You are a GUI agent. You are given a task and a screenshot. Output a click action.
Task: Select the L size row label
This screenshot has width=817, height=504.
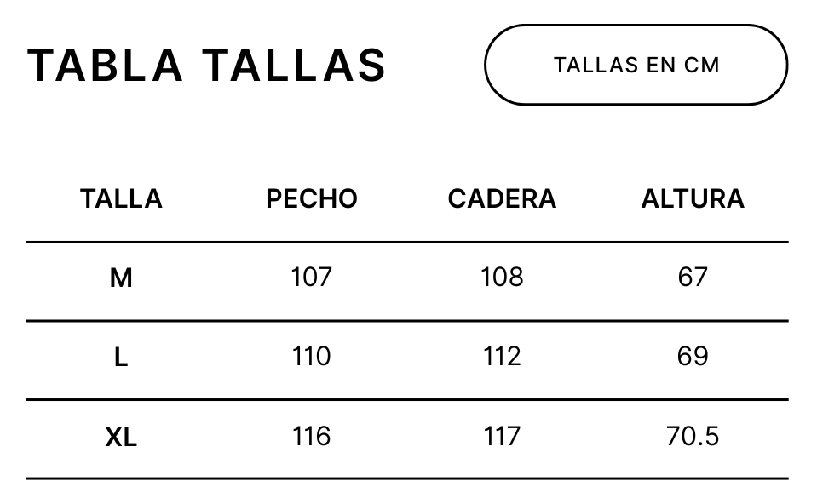[x=121, y=358]
